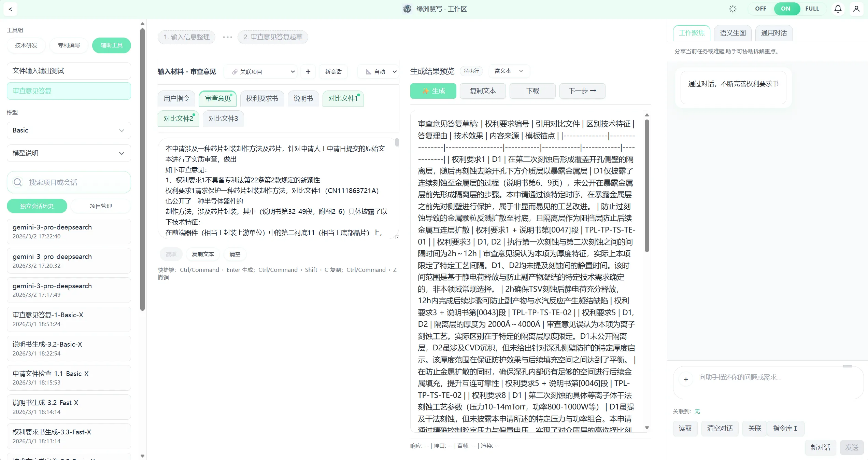Click the search magnifier icon
The width and height of the screenshot is (868, 460).
[18, 182]
